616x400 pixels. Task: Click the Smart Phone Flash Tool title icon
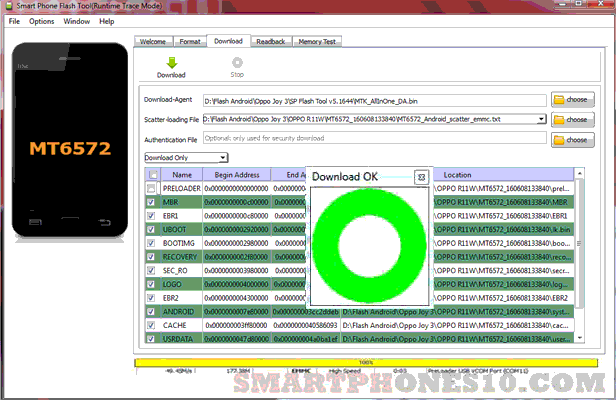click(x=9, y=6)
